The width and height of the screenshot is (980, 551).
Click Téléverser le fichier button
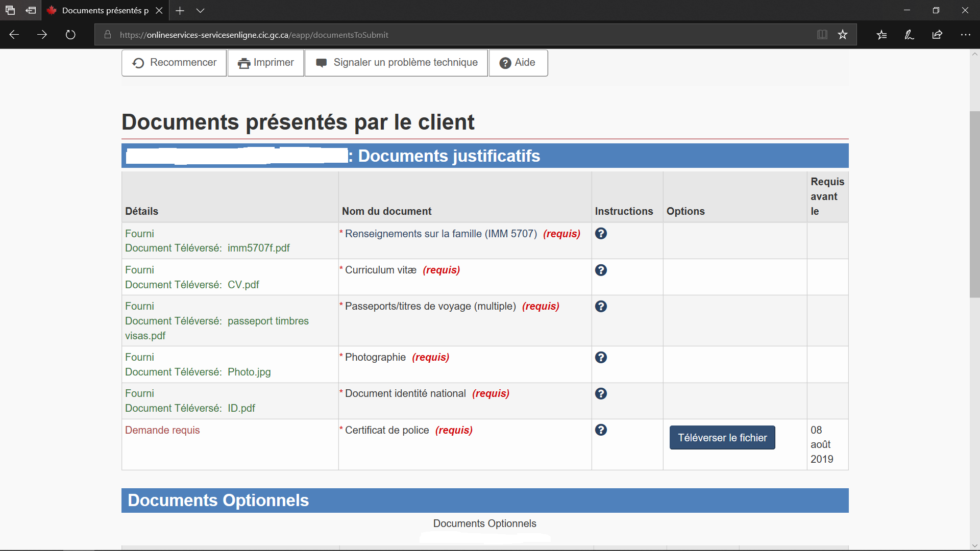click(x=722, y=438)
